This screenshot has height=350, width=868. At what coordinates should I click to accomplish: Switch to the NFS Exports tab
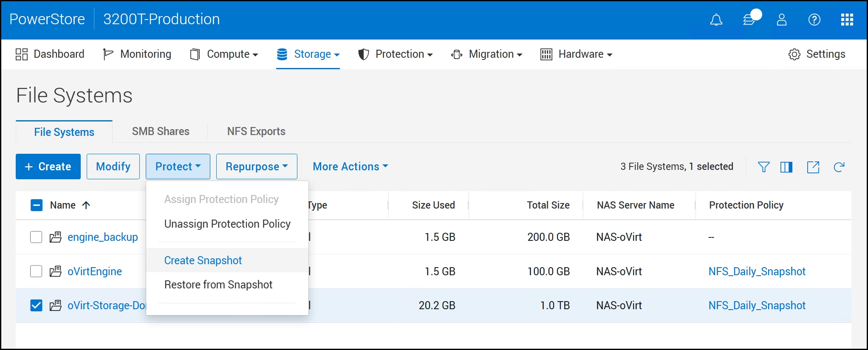point(256,131)
